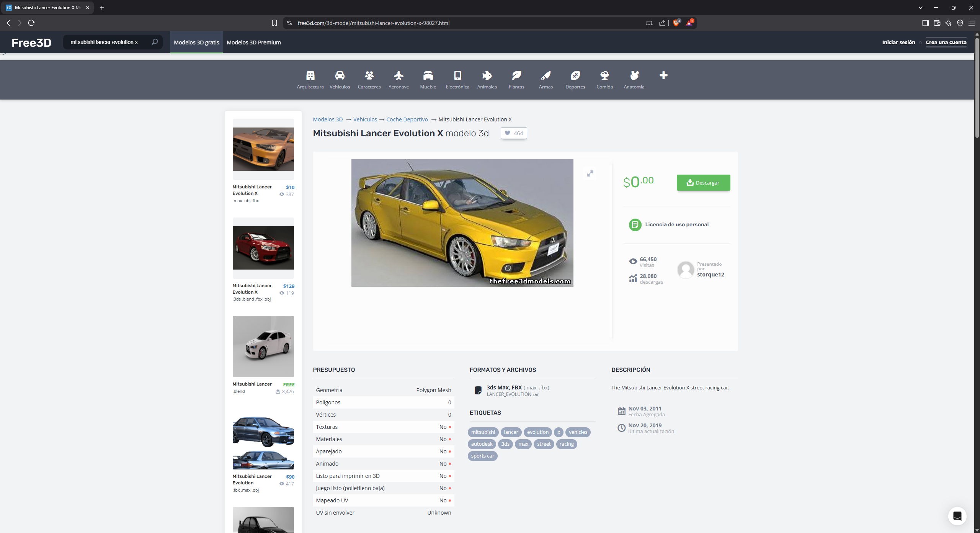Click the yellow Lancer main preview image
Viewport: 980px width, 533px height.
coord(462,223)
